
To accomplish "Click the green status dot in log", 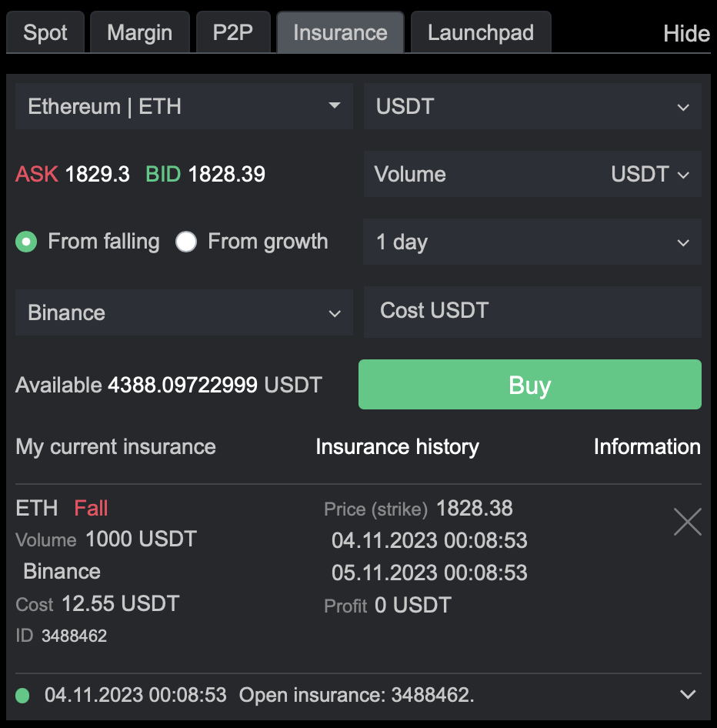I will [x=23, y=696].
